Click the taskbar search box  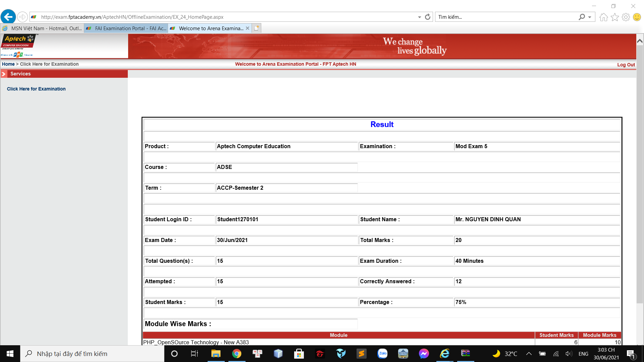92,354
